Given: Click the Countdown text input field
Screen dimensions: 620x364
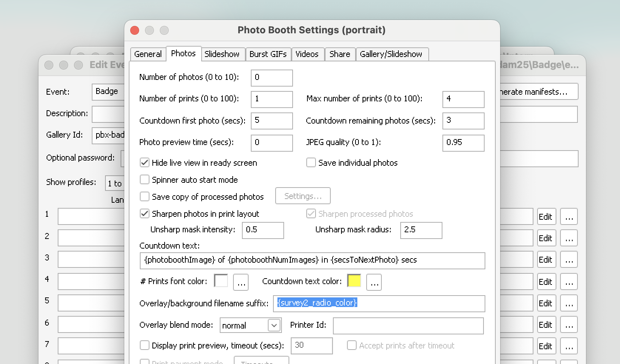Looking at the screenshot, I should (312, 260).
